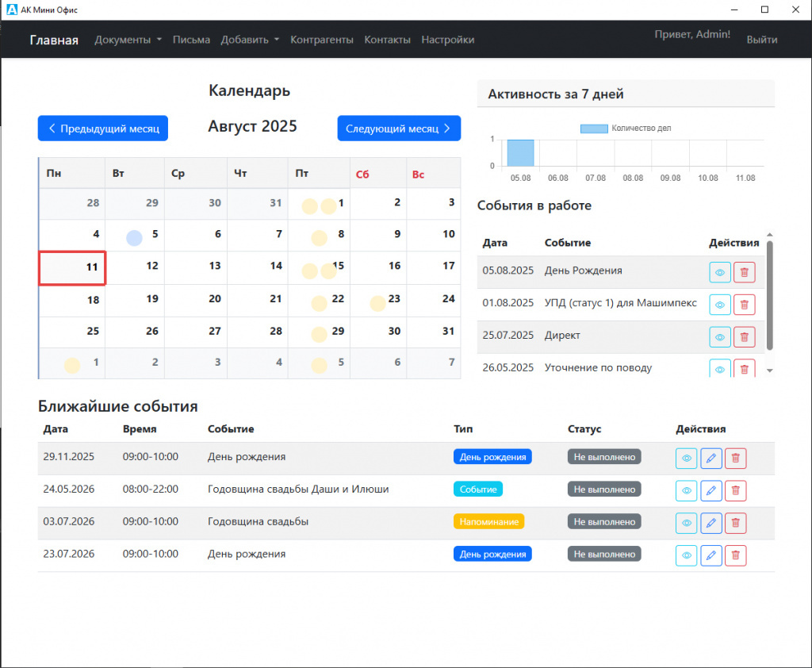The height and width of the screenshot is (668, 812).
Task: Click the Напоминание type badge
Action: click(x=488, y=521)
